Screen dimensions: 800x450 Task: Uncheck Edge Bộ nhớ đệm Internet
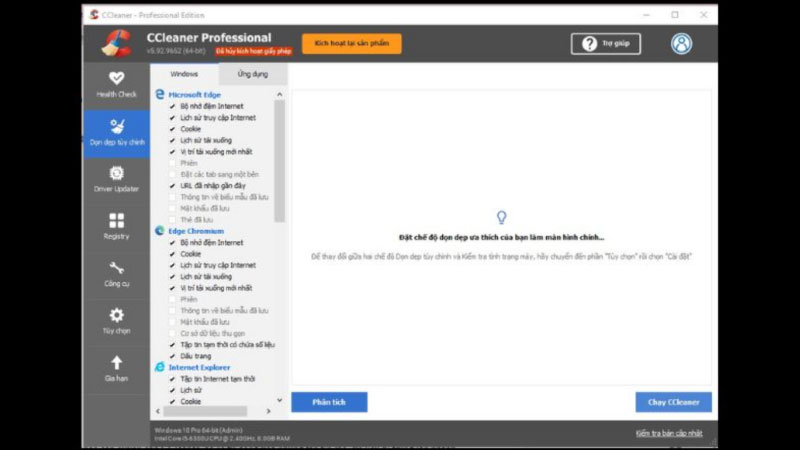(x=172, y=106)
